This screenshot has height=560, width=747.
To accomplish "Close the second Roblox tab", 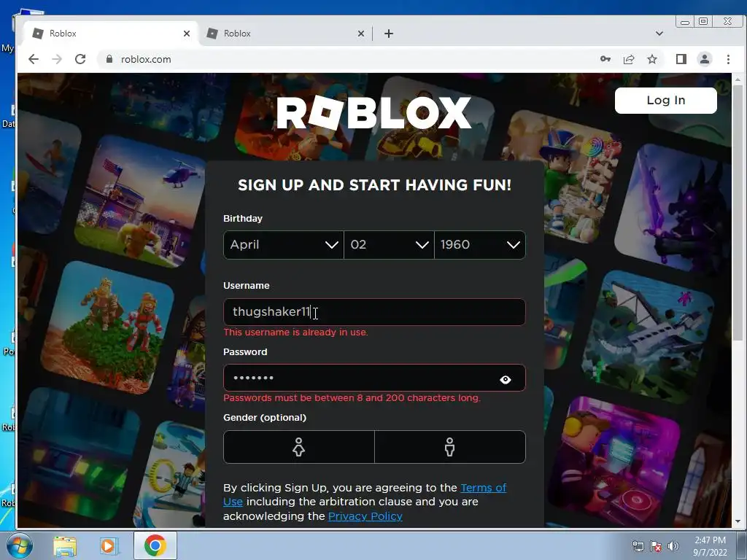I will pos(360,34).
